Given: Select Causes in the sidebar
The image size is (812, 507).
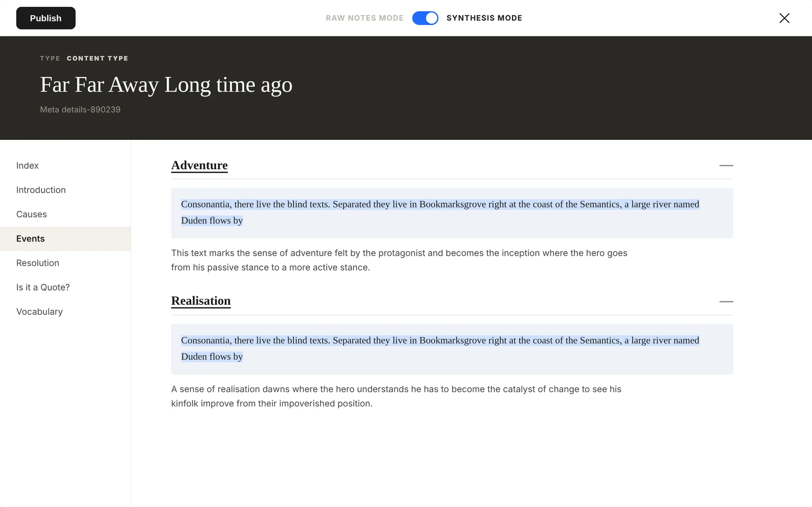Looking at the screenshot, I should [x=65, y=214].
